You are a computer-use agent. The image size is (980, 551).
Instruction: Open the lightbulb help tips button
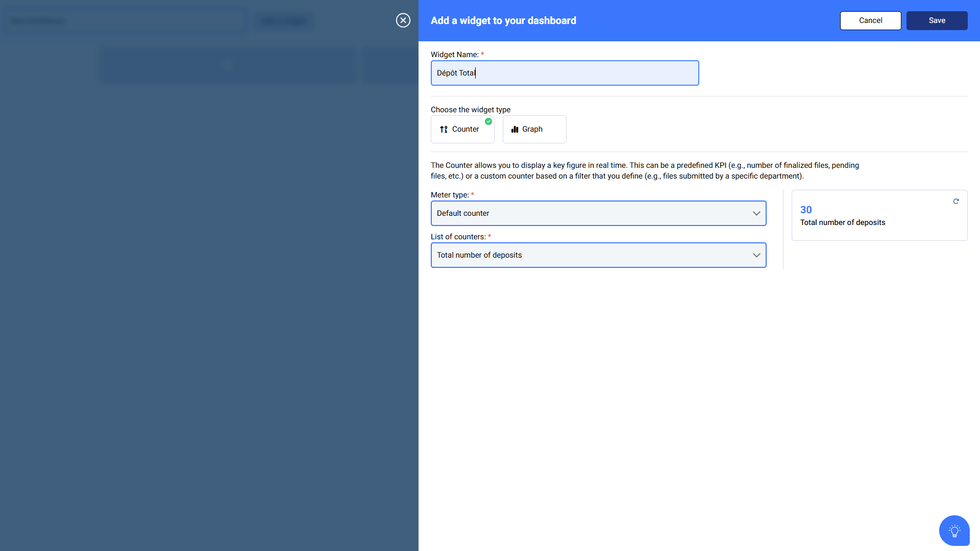(954, 531)
